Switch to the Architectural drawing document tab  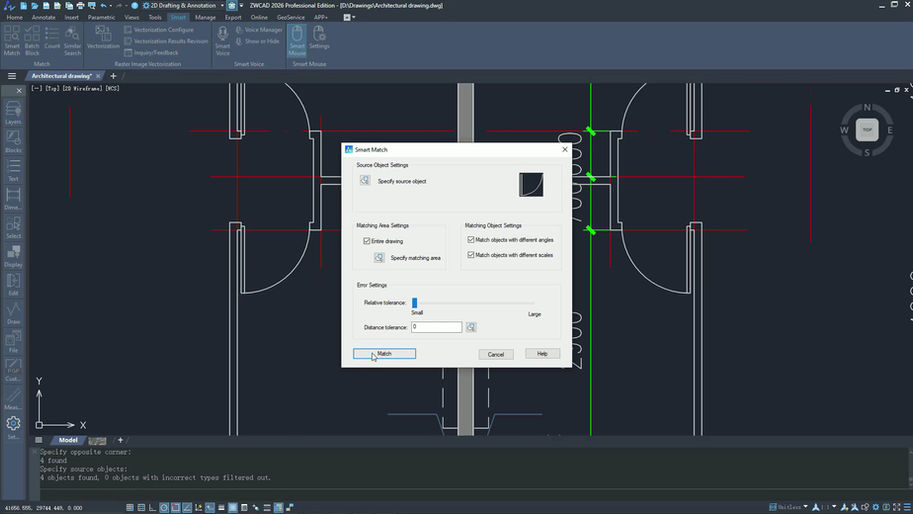[x=62, y=76]
